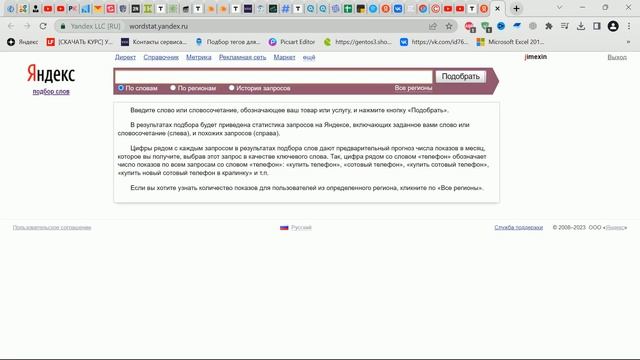Click the browser forward arrow
The image size is (640, 360).
click(x=27, y=26)
